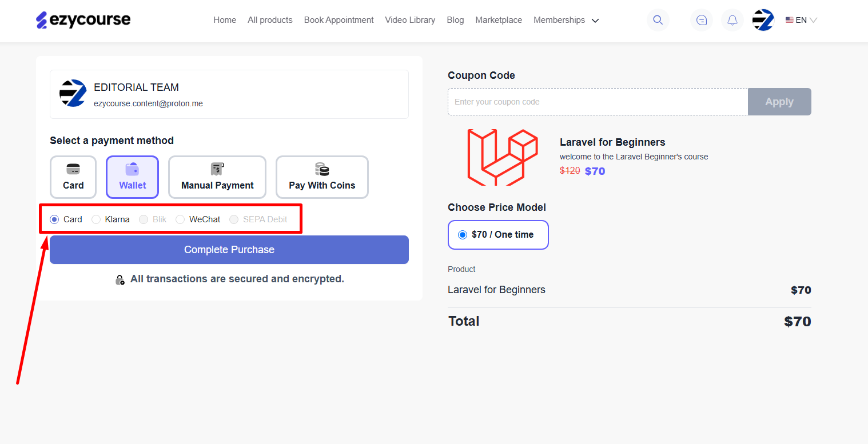Click the Choose Price Model heading
Viewport: 868px width, 444px height.
point(497,207)
